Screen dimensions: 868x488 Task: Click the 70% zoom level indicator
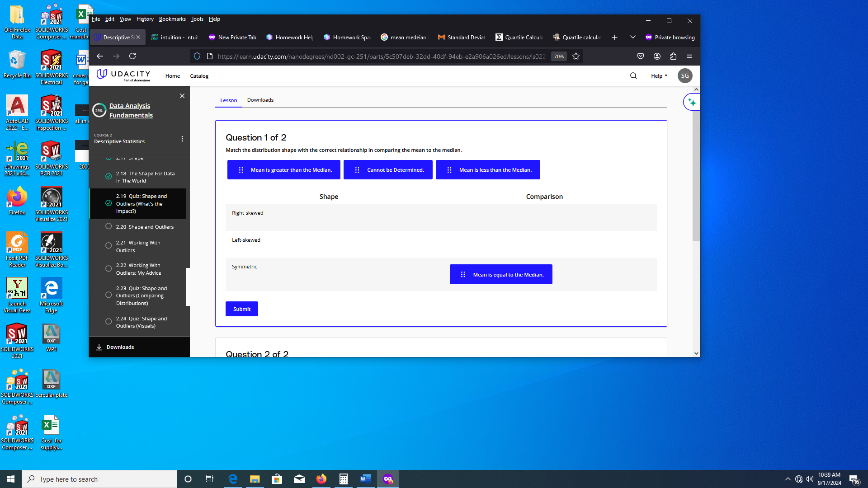pyautogui.click(x=559, y=56)
